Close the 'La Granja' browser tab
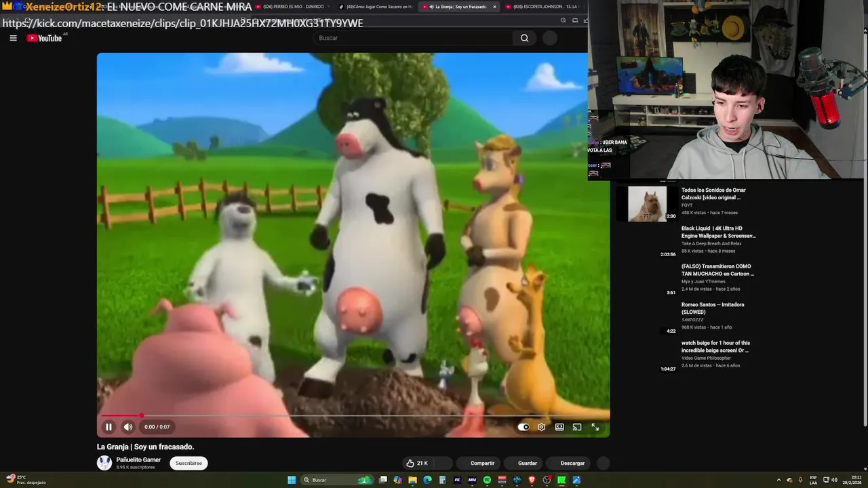 pyautogui.click(x=494, y=7)
